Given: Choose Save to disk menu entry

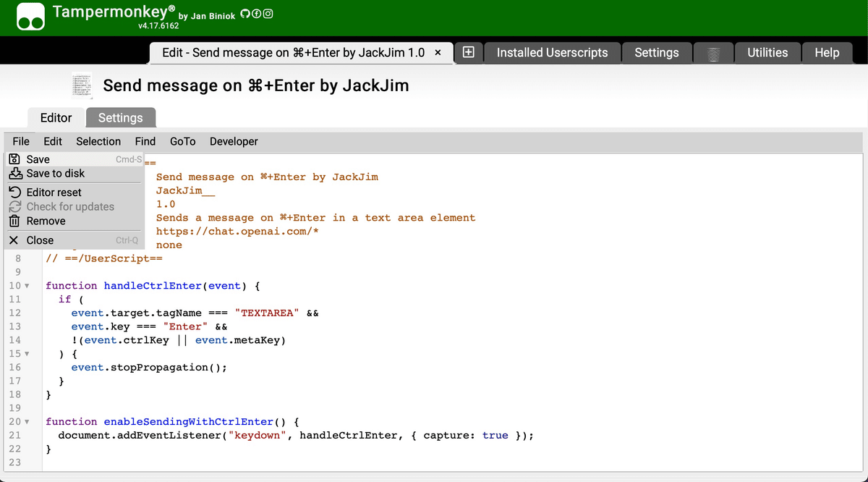Looking at the screenshot, I should click(x=74, y=174).
